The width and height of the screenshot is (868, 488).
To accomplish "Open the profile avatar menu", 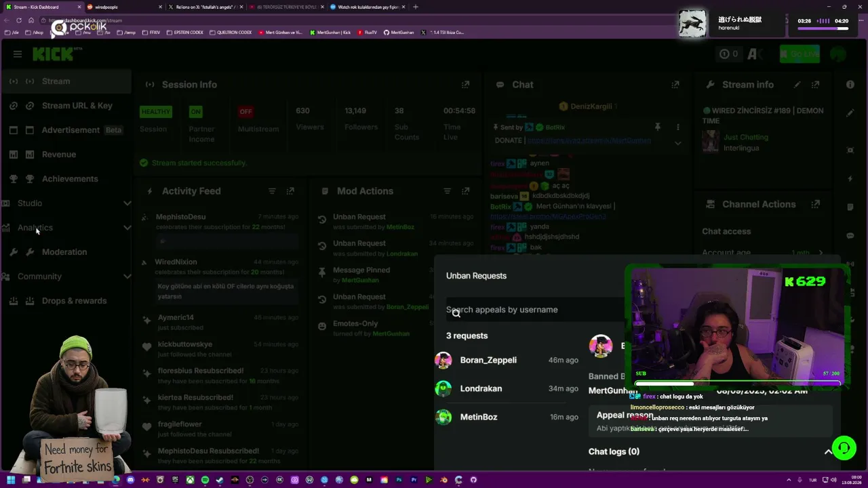I will coord(838,54).
